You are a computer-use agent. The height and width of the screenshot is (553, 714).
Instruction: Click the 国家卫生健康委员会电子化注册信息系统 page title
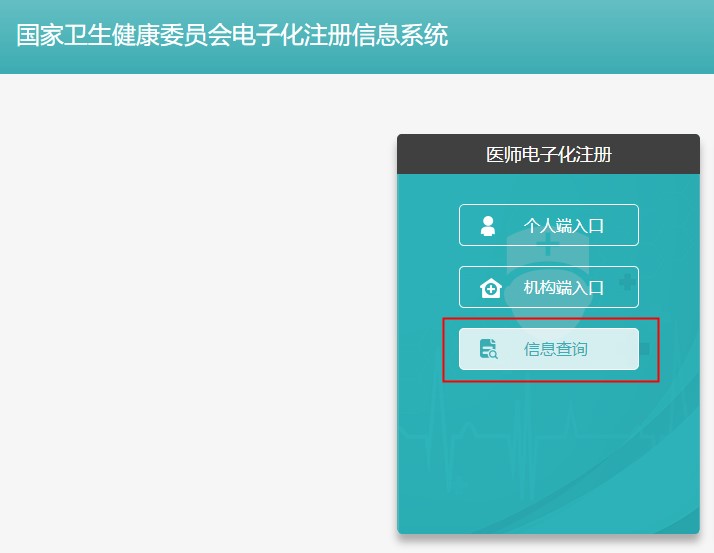tap(232, 36)
